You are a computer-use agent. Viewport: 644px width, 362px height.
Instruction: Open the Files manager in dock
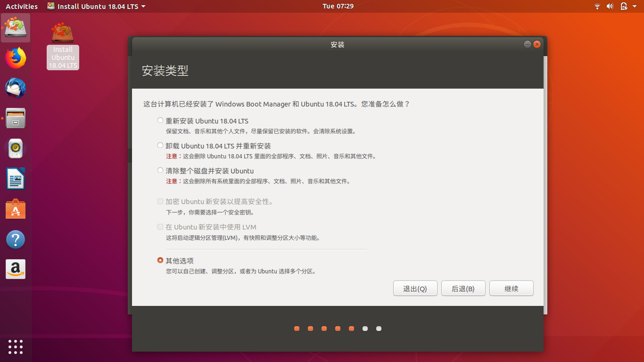pyautogui.click(x=16, y=118)
